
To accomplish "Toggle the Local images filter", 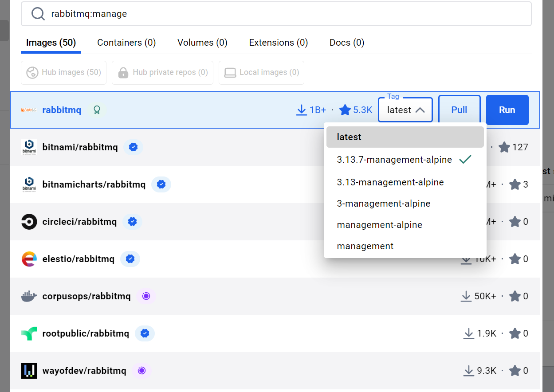I will (x=261, y=72).
